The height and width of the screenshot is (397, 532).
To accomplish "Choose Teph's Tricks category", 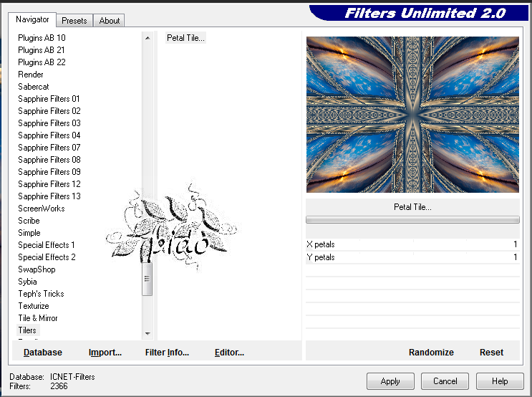I will click(x=41, y=294).
